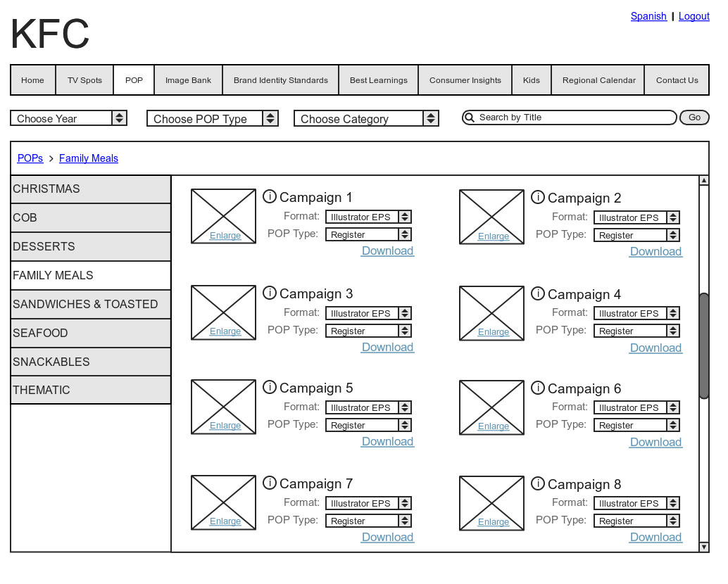The width and height of the screenshot is (728, 584).
Task: Open the Image Bank tab
Action: coord(189,80)
